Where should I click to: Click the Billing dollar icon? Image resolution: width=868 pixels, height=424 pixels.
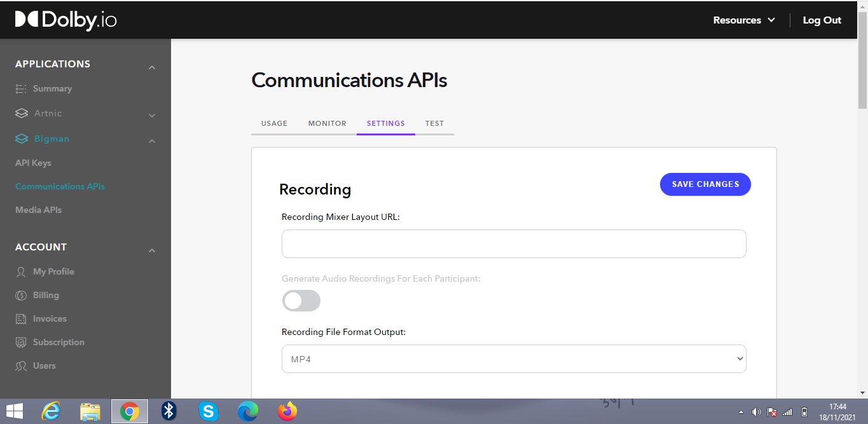pos(21,295)
